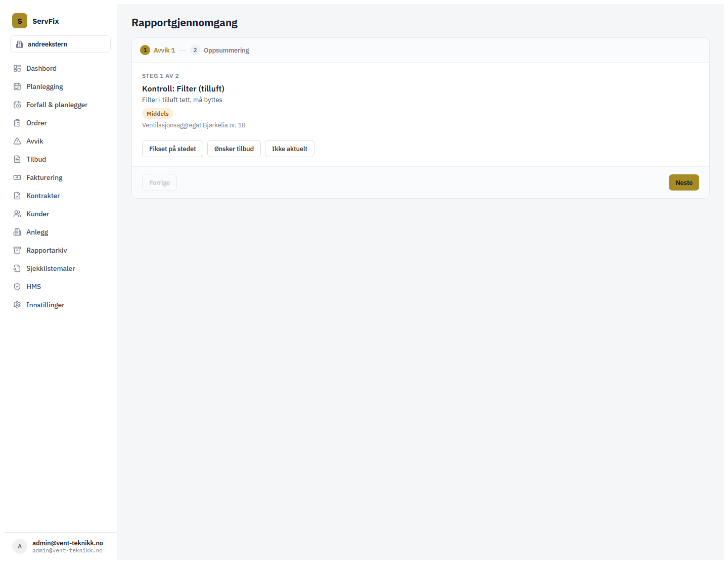Click the 'Kontroll: Filter (tilluft)' title
Screen dimensions: 728x564
click(x=183, y=88)
